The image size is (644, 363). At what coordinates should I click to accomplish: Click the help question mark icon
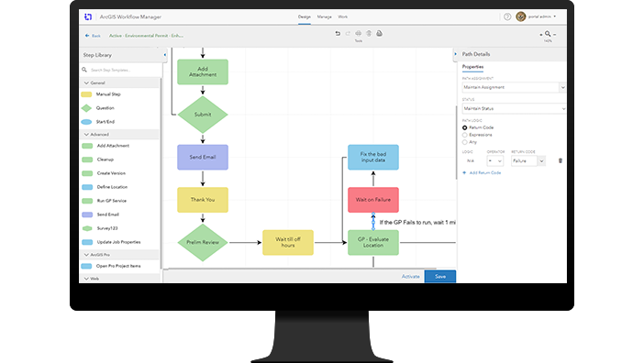pos(507,16)
